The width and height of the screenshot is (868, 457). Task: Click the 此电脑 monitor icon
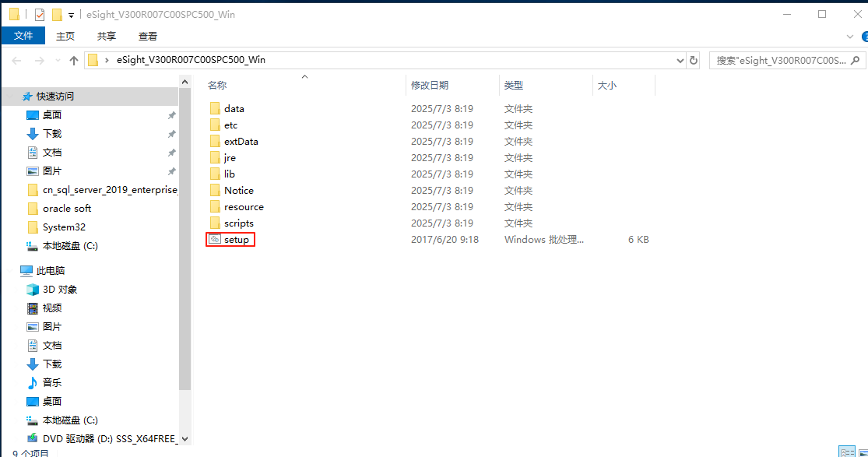click(x=26, y=271)
